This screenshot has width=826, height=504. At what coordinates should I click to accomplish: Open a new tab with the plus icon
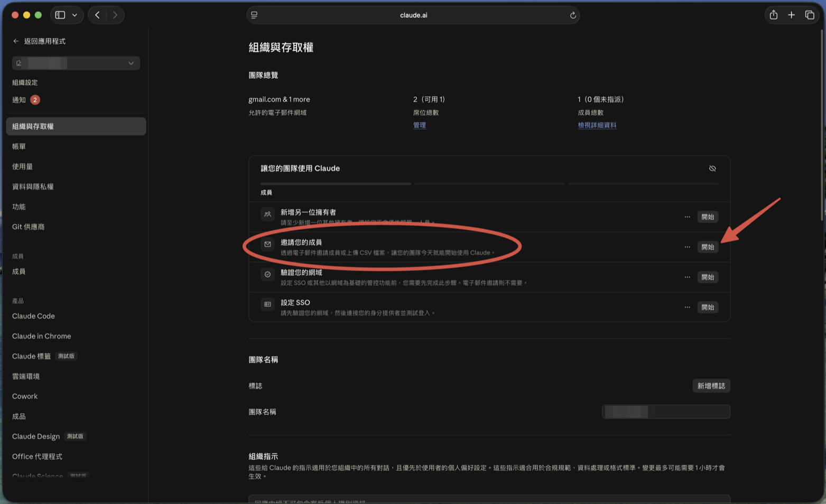point(791,15)
